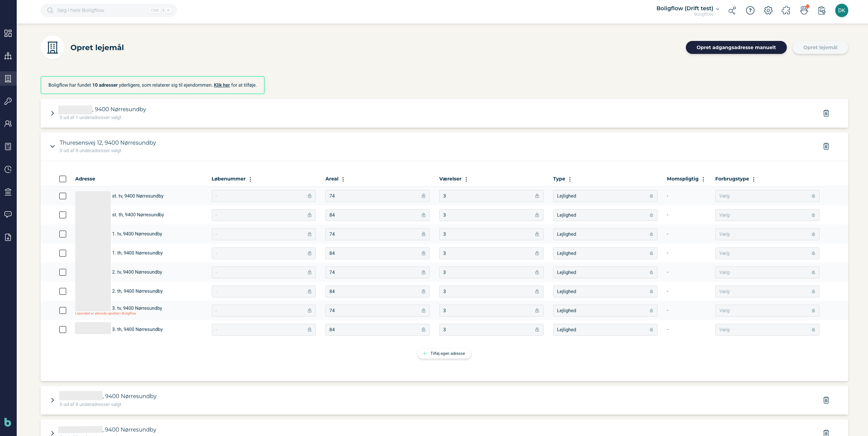Click the Lejemålet er allerede oprettet warning text

pyautogui.click(x=105, y=314)
